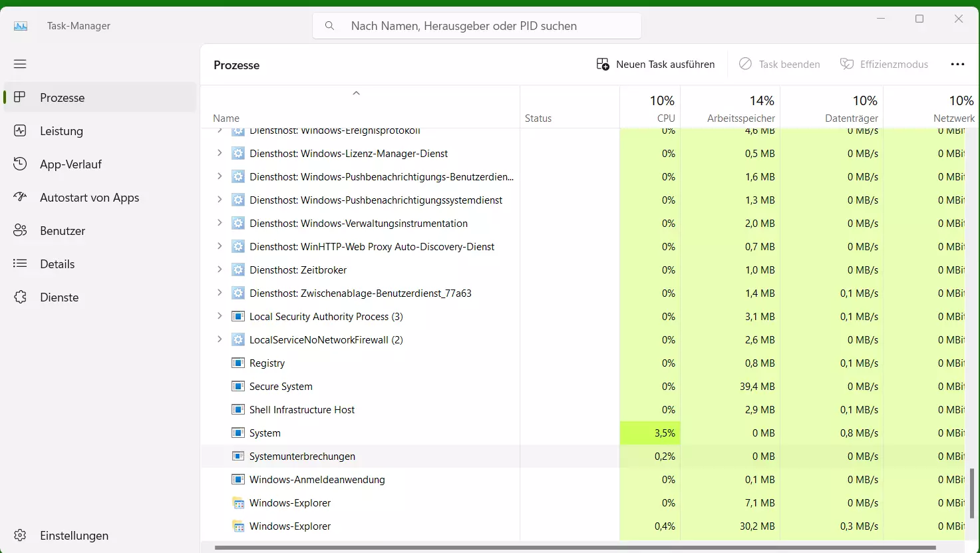Viewport: 980px width, 553px height.
Task: Click gear icon of Windows-Pushbenachrichtigungssystemdienst row
Action: click(238, 200)
